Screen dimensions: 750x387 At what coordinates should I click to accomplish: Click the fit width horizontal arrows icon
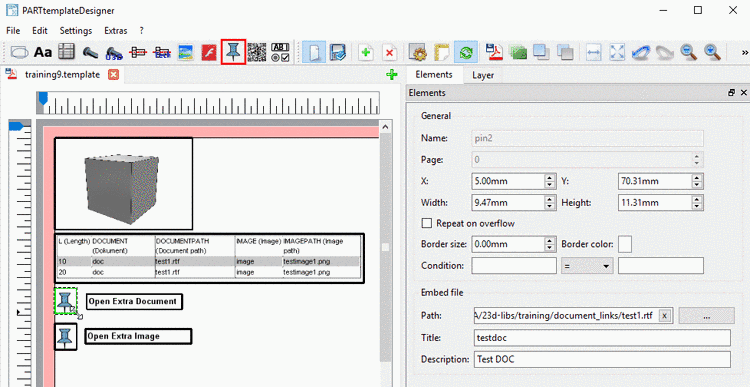click(x=594, y=52)
